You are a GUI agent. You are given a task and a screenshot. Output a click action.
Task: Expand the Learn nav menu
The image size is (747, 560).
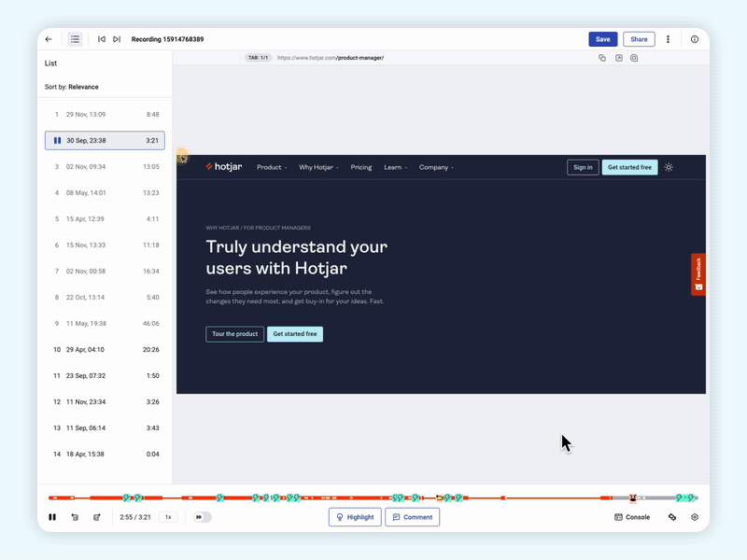pyautogui.click(x=395, y=168)
